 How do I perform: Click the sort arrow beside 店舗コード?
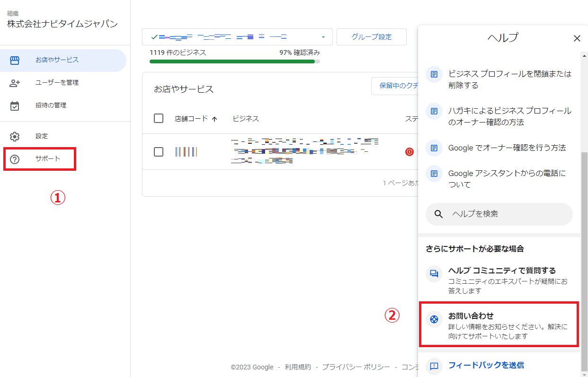pos(214,119)
